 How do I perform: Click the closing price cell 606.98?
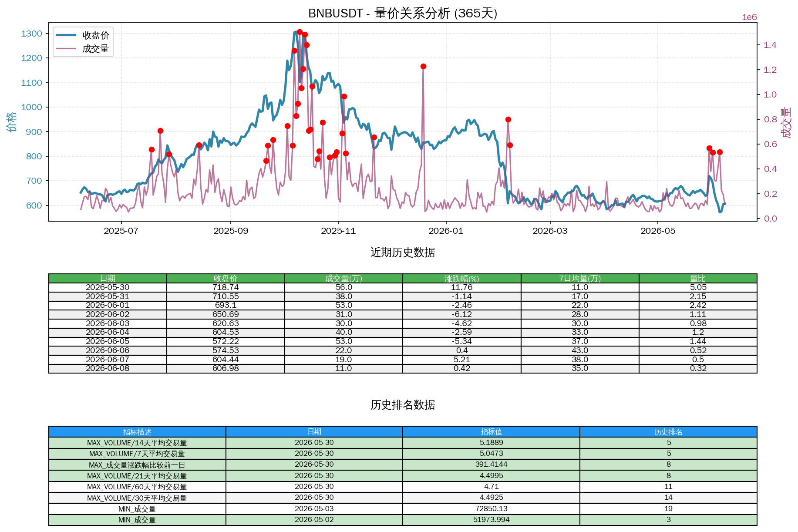pyautogui.click(x=226, y=368)
